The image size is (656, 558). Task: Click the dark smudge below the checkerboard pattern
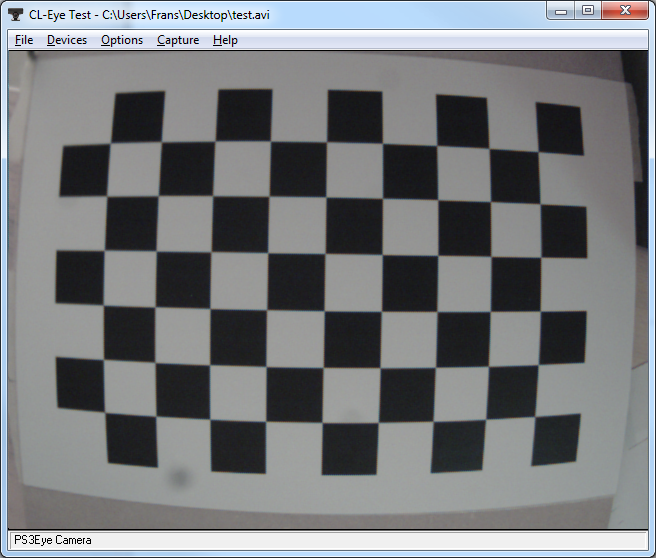(x=180, y=475)
